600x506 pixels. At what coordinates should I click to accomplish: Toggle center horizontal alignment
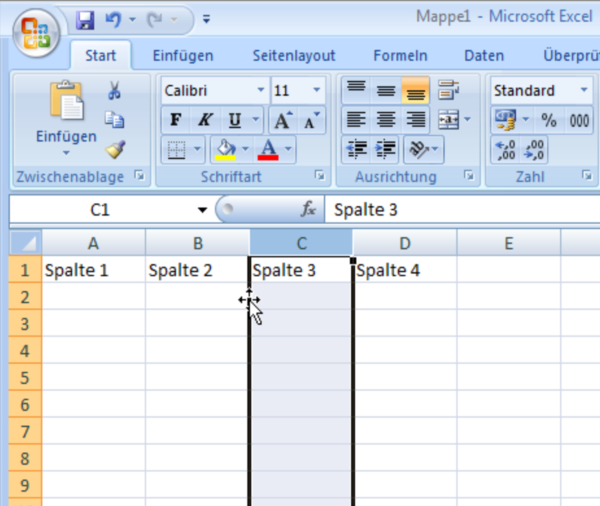(x=385, y=120)
